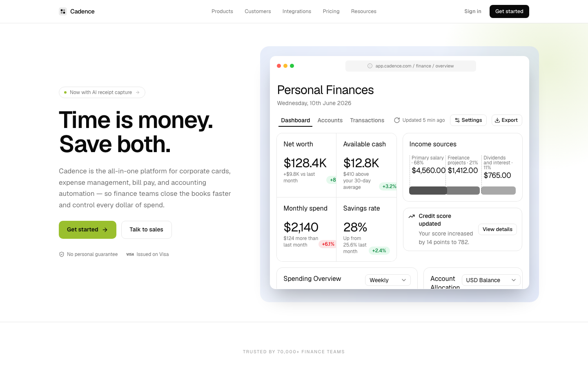
Task: Open the USD Balance dropdown
Action: [x=491, y=280]
